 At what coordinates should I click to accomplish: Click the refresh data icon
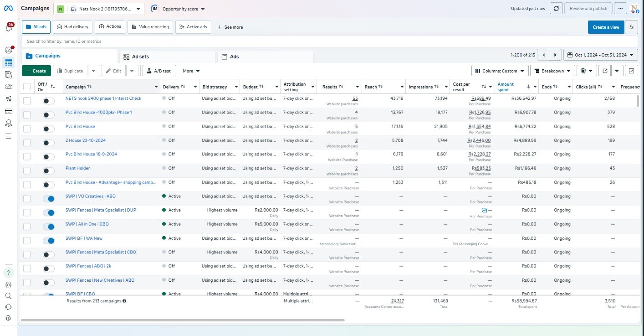pyautogui.click(x=556, y=9)
